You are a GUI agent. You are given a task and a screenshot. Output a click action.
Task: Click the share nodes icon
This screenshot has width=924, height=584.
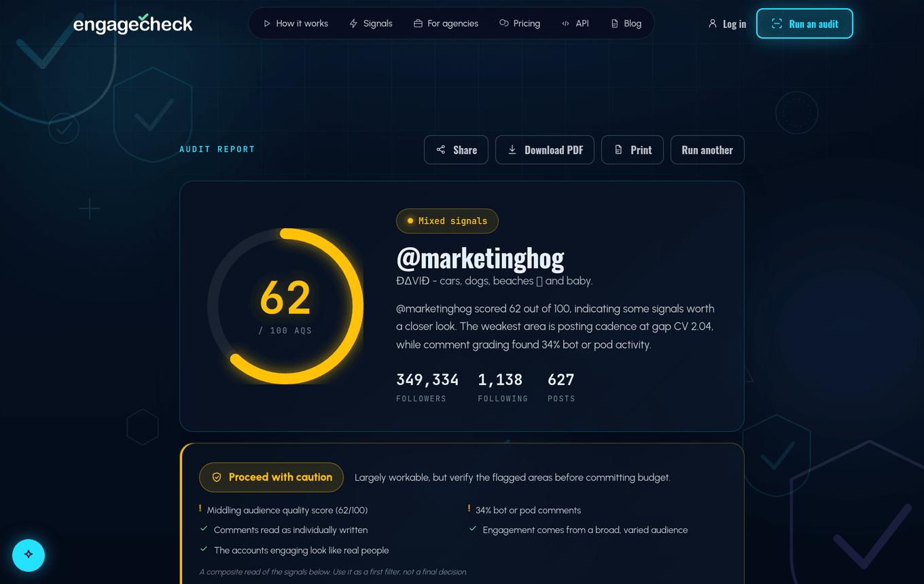pos(441,150)
